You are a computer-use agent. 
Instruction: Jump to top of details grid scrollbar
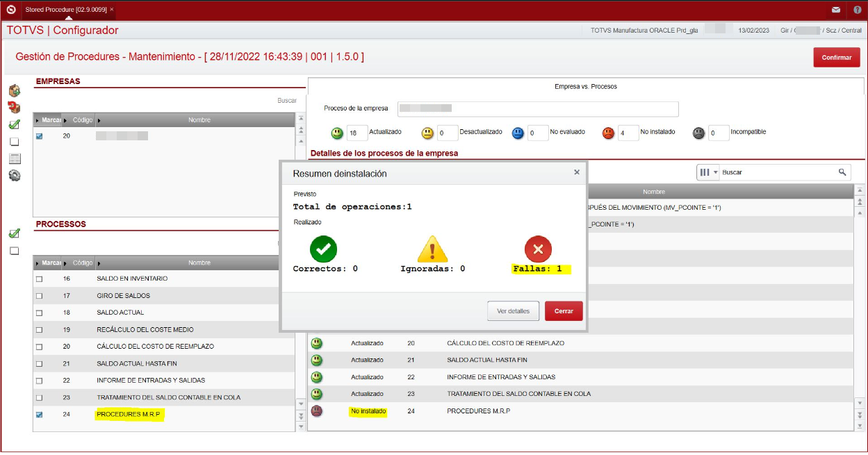[x=860, y=190]
